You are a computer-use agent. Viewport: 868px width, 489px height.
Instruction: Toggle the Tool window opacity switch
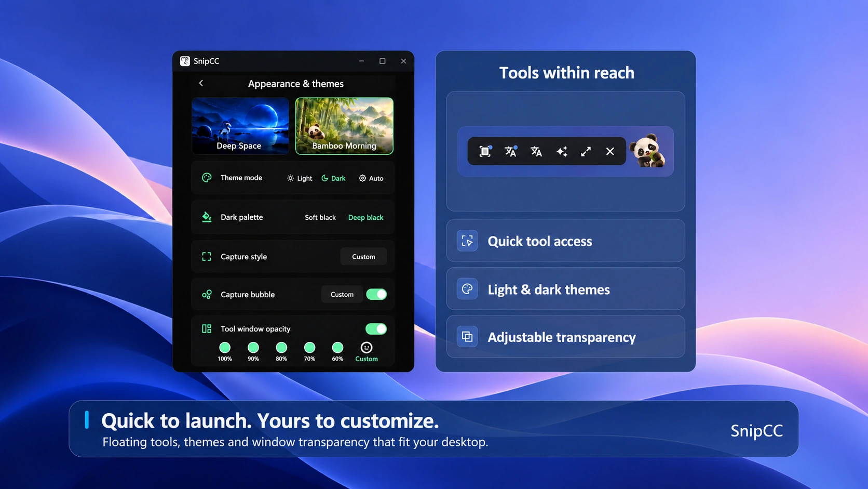click(x=376, y=329)
